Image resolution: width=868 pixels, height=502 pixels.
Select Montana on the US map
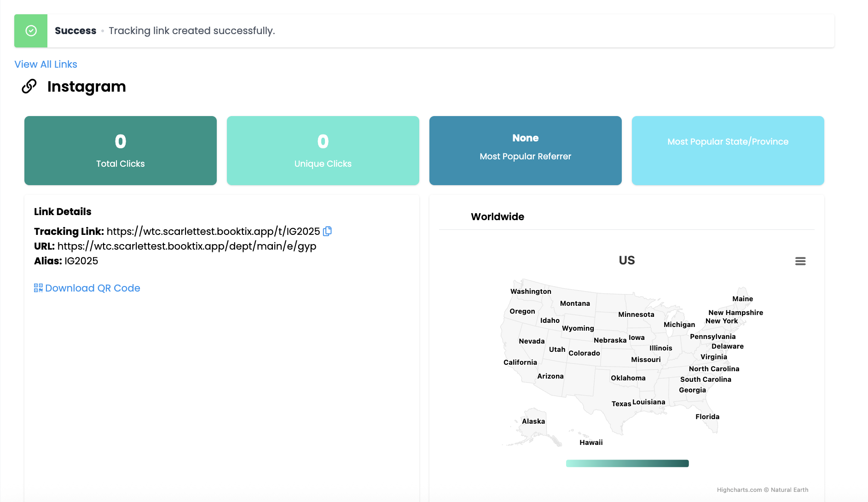(x=575, y=304)
